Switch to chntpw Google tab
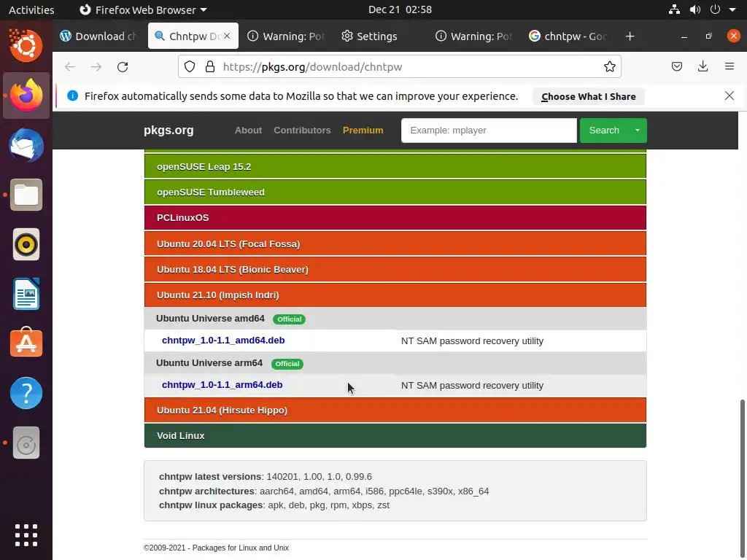747x560 pixels. tap(568, 36)
